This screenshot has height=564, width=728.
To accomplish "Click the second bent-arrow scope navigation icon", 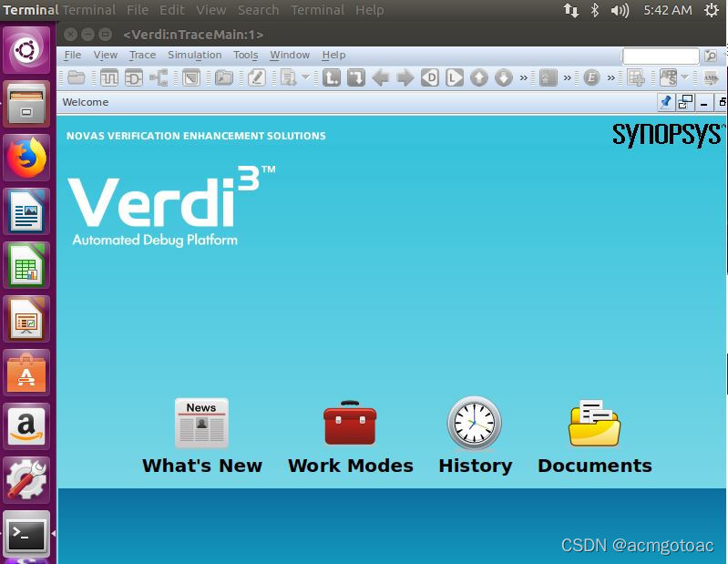I will click(x=356, y=77).
